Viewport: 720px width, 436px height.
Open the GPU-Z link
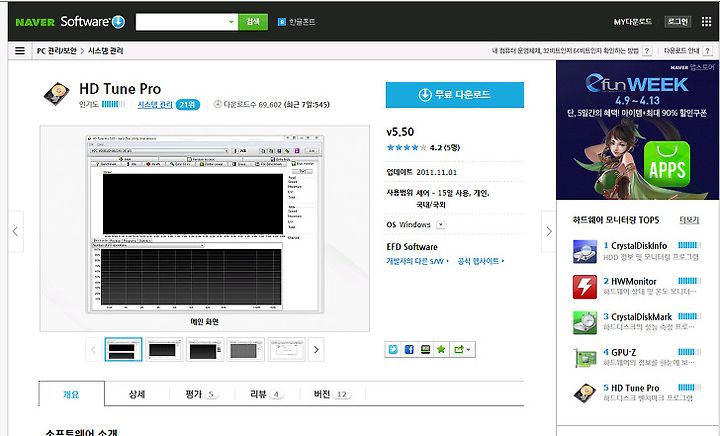click(624, 352)
